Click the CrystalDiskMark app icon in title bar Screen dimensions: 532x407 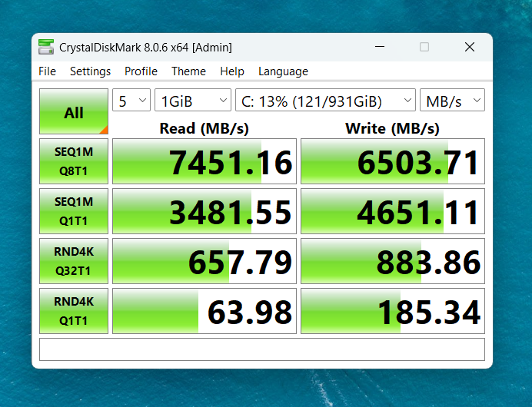coord(46,47)
